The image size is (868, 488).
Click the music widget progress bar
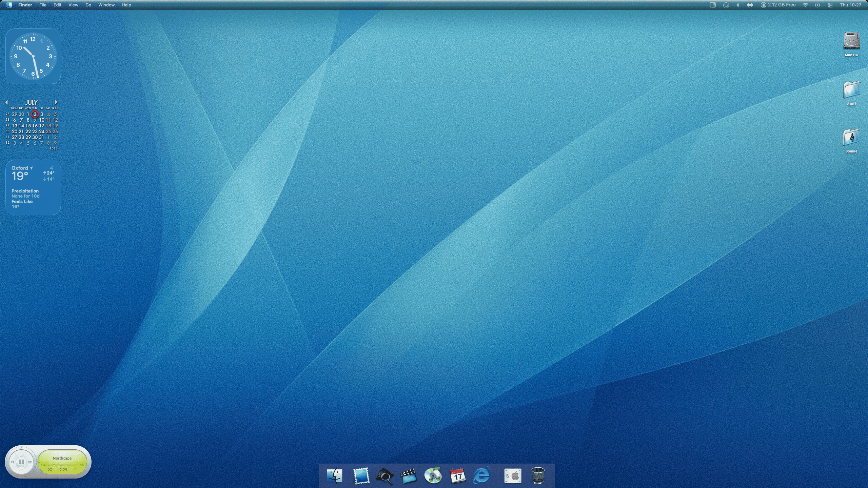[62, 465]
